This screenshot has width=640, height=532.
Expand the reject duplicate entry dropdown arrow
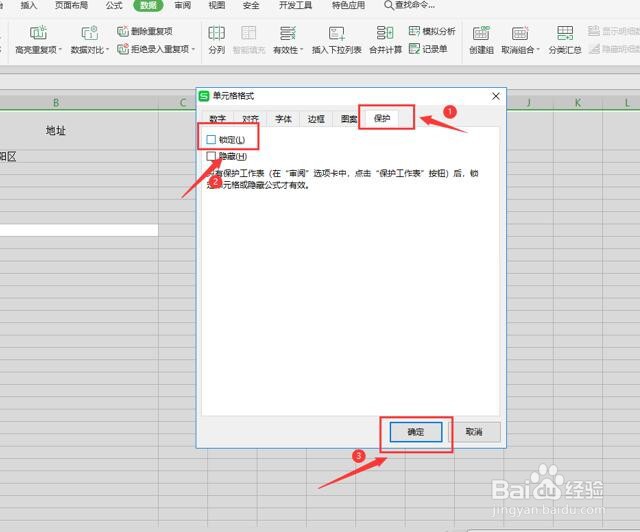coord(193,49)
